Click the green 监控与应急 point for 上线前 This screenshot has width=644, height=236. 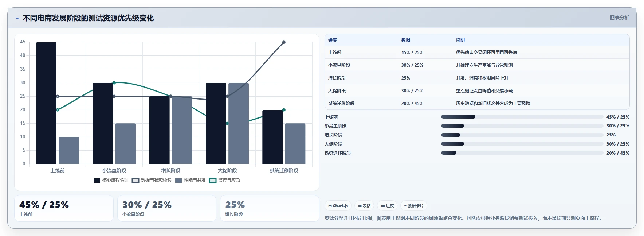(x=58, y=110)
